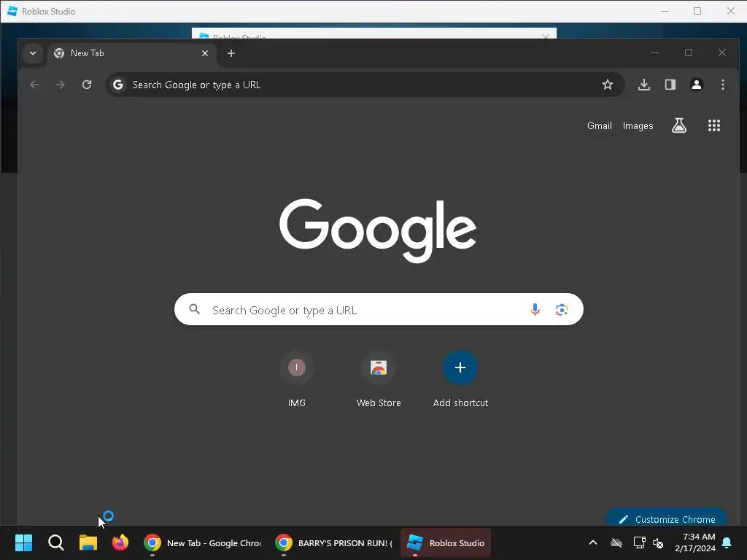Screen dimensions: 747x560
Task: Open Windows taskbar search
Action: point(55,542)
